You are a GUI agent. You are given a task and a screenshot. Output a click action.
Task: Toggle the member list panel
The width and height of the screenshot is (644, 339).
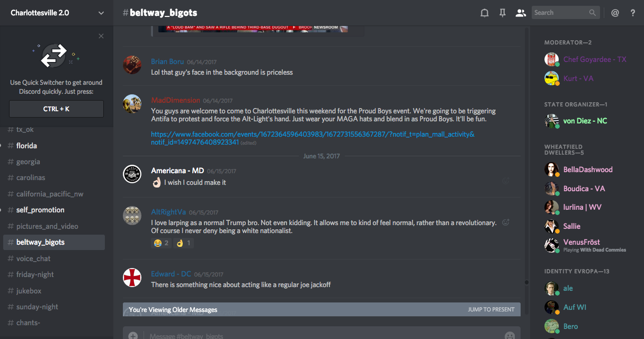[521, 13]
